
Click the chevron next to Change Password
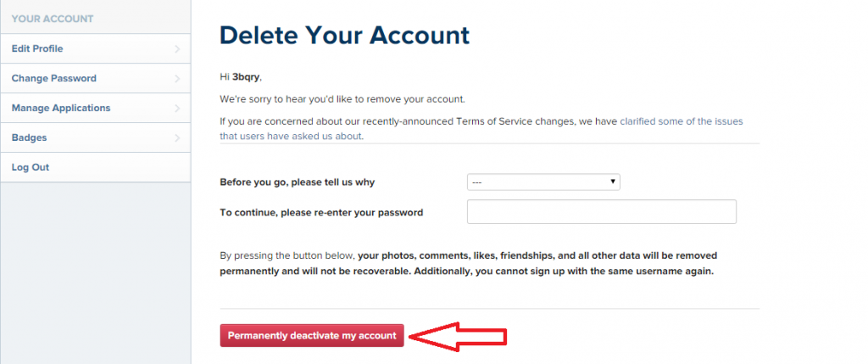click(177, 79)
